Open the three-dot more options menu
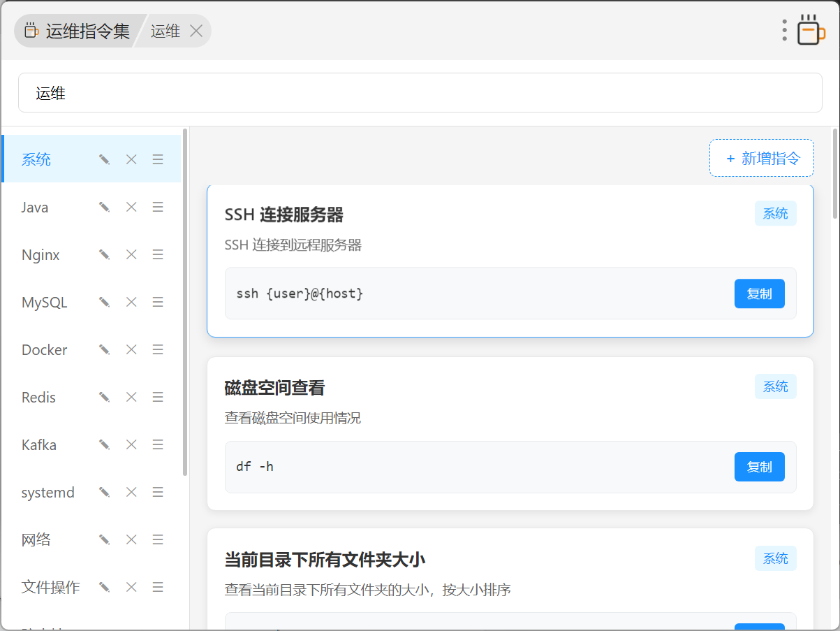This screenshot has height=631, width=840. 785,30
